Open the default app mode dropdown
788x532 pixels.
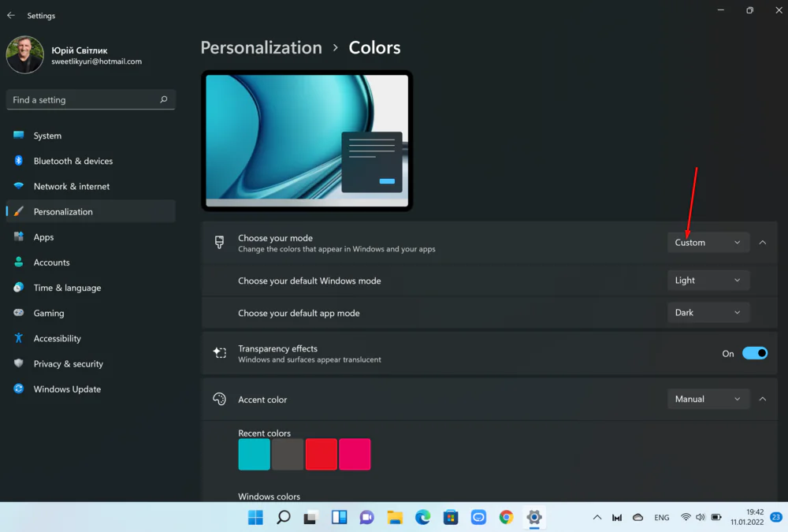point(708,313)
